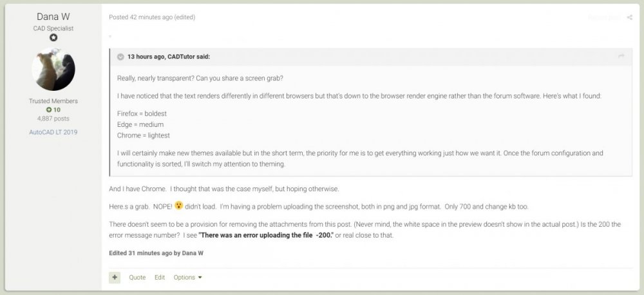Click the "(edited)" text beside post time
Viewport: 644px width, 295px height.
[x=184, y=17]
